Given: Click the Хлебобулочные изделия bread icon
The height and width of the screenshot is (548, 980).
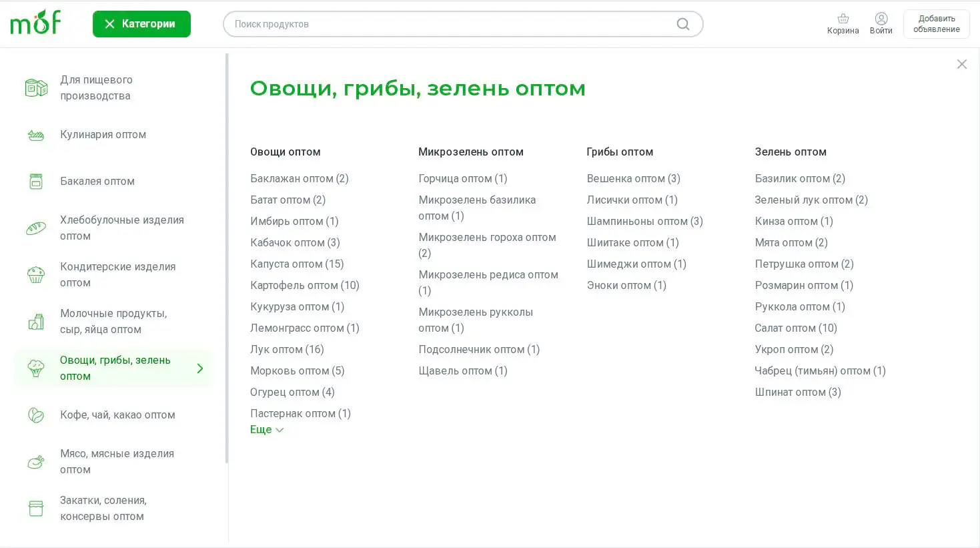Looking at the screenshot, I should point(36,228).
